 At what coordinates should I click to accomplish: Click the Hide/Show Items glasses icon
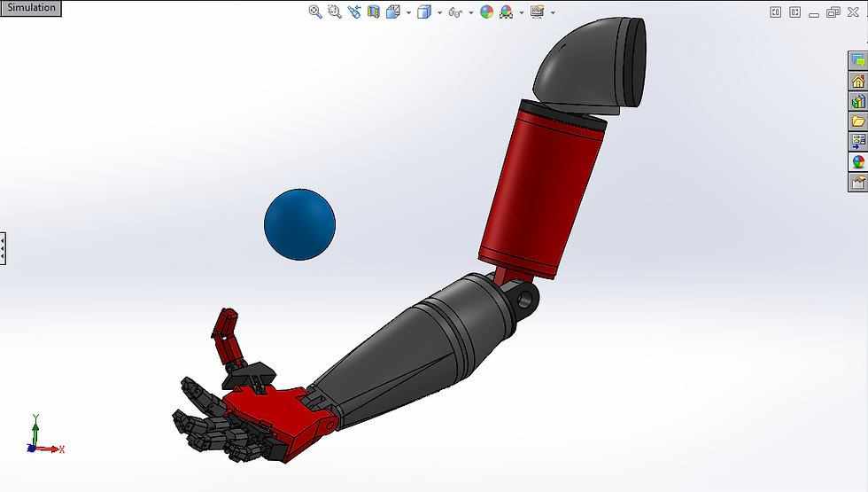point(455,12)
